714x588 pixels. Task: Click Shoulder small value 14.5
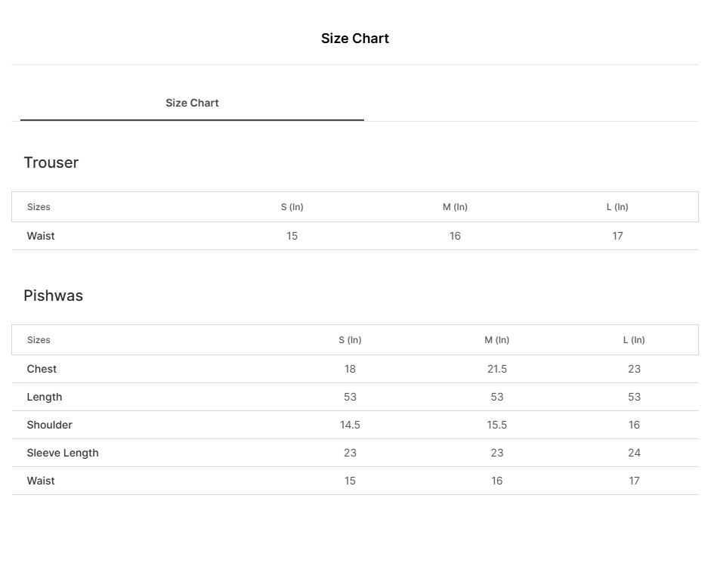(350, 425)
